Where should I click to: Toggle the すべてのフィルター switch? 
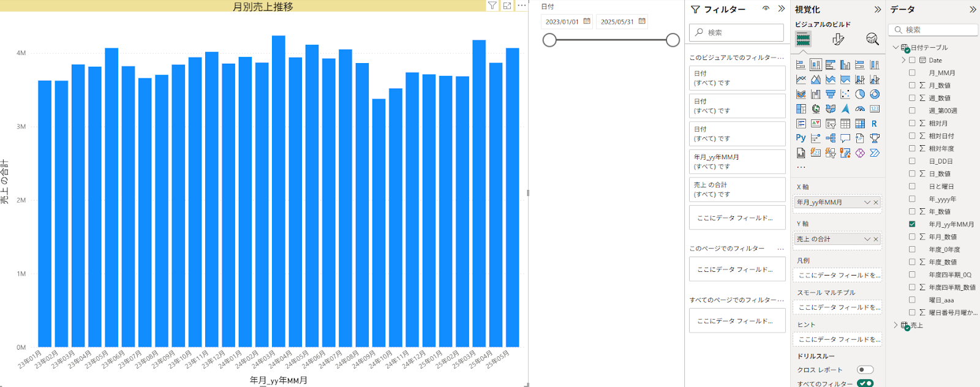pyautogui.click(x=865, y=383)
